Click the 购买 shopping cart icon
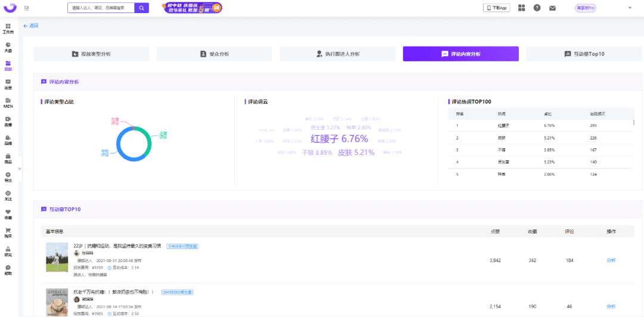Screen dimensions: 644x317 8,232
